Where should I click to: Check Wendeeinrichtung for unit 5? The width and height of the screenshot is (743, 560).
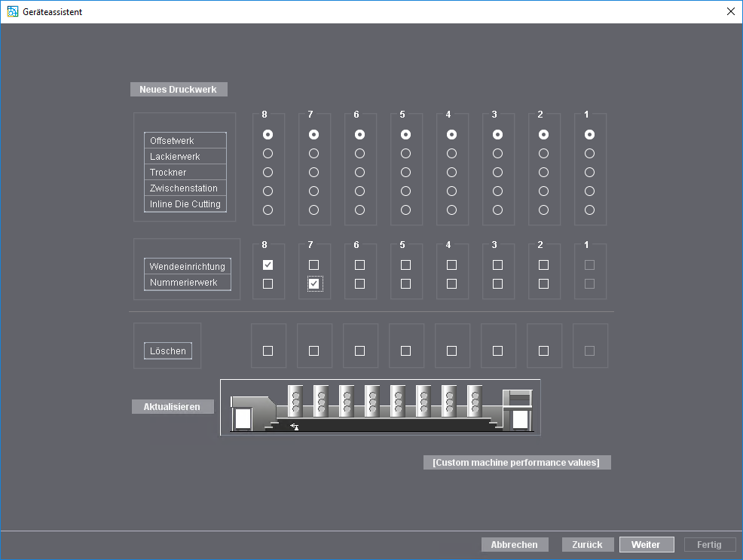(x=405, y=265)
